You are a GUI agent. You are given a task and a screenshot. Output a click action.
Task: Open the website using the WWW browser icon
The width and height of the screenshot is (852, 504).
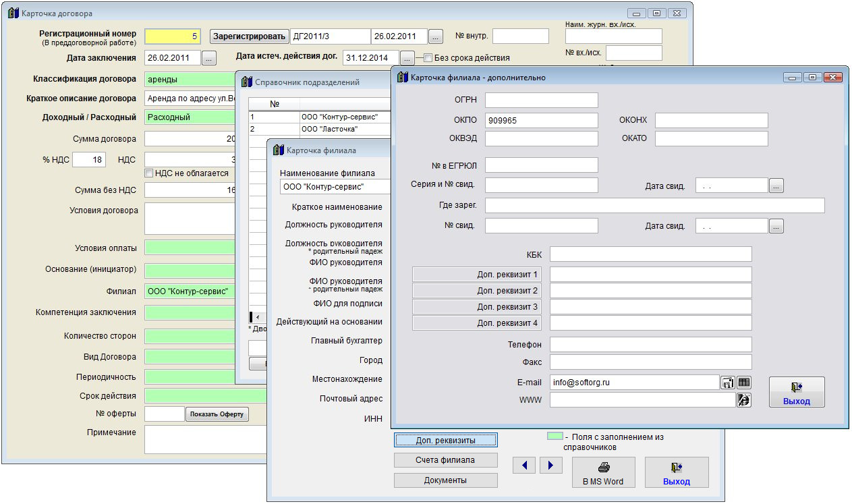coord(743,400)
